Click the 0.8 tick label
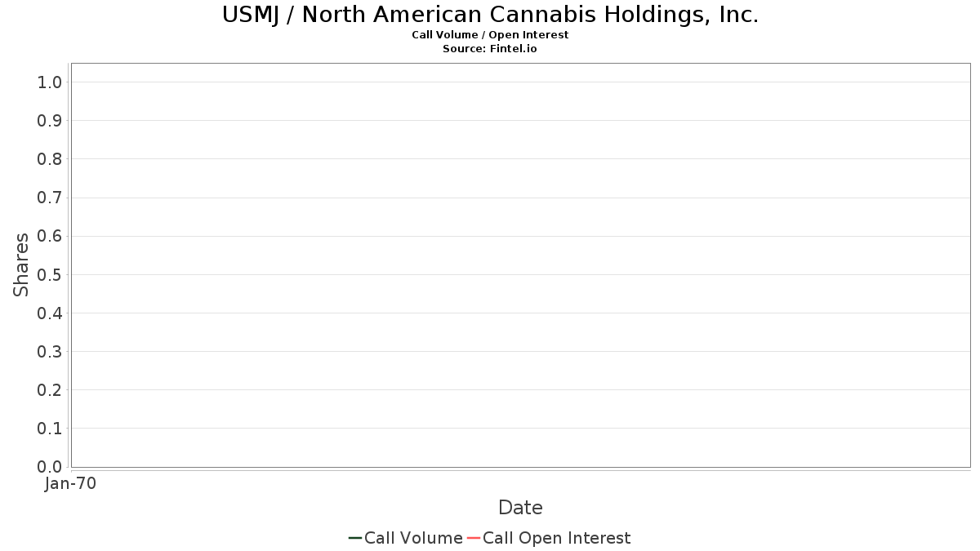 coord(50,159)
